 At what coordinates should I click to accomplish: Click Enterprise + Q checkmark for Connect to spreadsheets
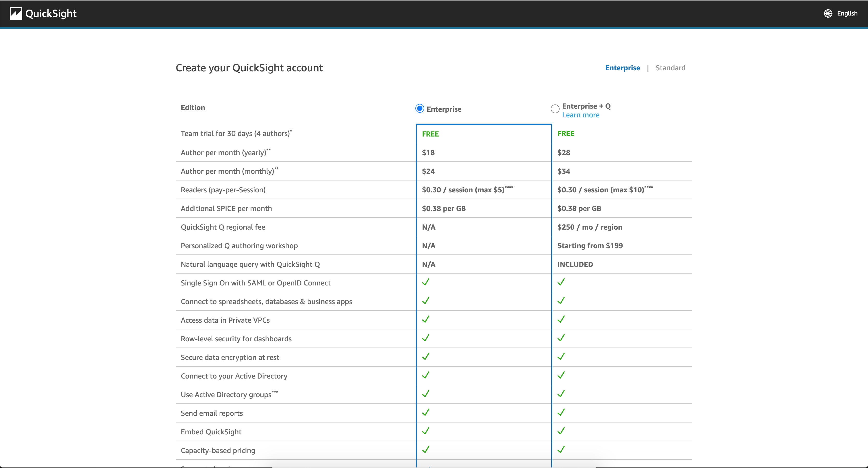561,300
